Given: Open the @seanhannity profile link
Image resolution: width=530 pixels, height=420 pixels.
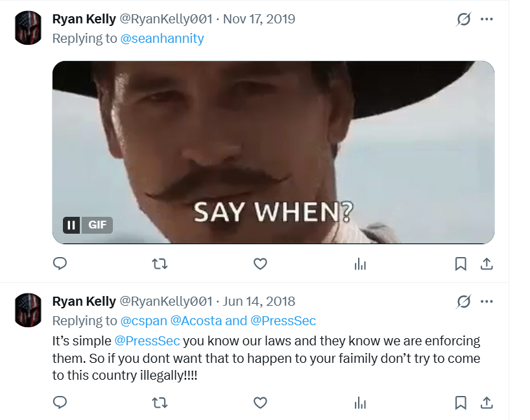Looking at the screenshot, I should [x=162, y=38].
